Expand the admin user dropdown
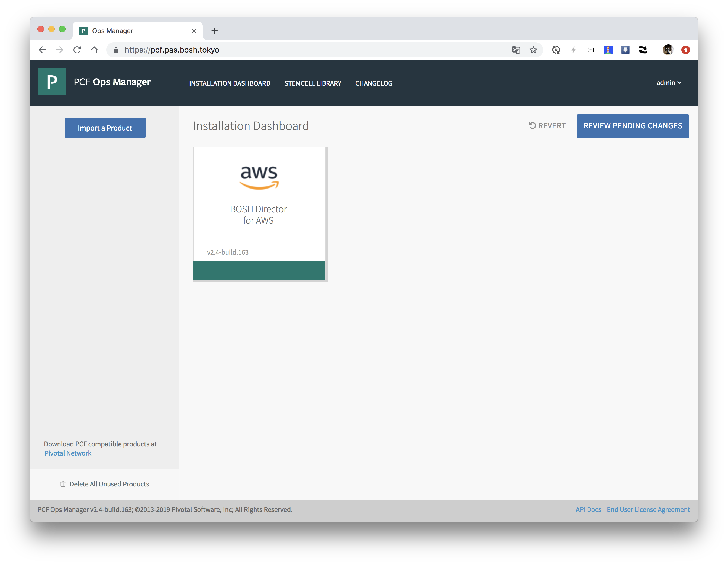The width and height of the screenshot is (728, 565). pyautogui.click(x=668, y=83)
